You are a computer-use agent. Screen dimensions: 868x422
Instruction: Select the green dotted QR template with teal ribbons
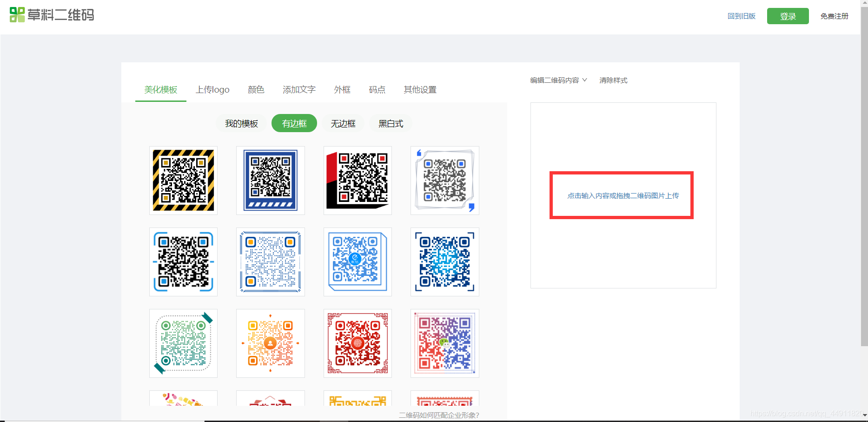tap(183, 343)
